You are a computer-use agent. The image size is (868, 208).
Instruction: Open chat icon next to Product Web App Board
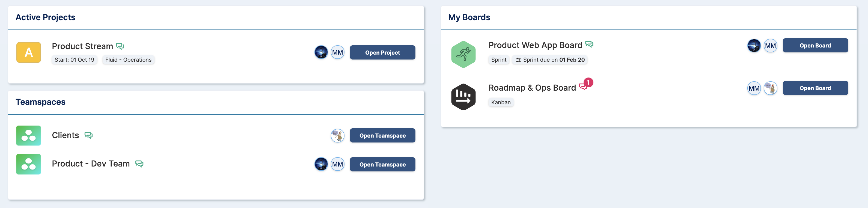click(589, 44)
